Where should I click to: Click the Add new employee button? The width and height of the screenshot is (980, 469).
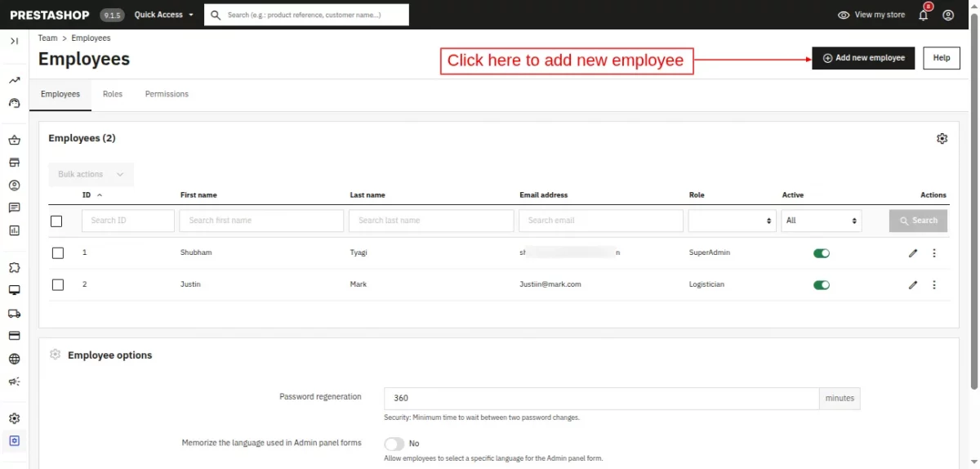pos(863,58)
